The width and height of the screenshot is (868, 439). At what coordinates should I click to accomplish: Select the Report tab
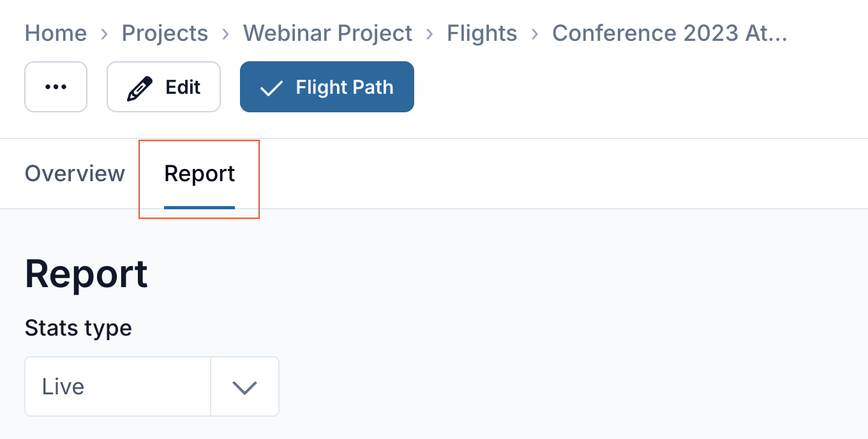point(199,174)
